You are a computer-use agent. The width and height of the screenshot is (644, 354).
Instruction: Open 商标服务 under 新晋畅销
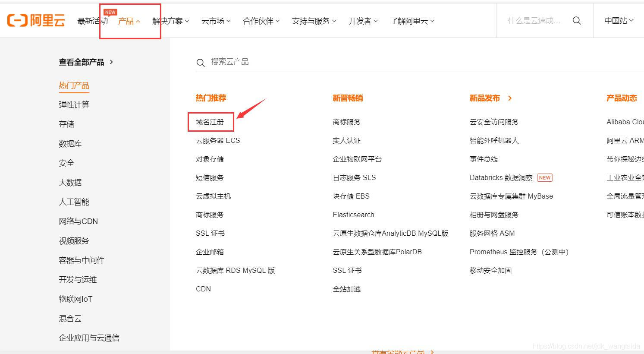347,122
